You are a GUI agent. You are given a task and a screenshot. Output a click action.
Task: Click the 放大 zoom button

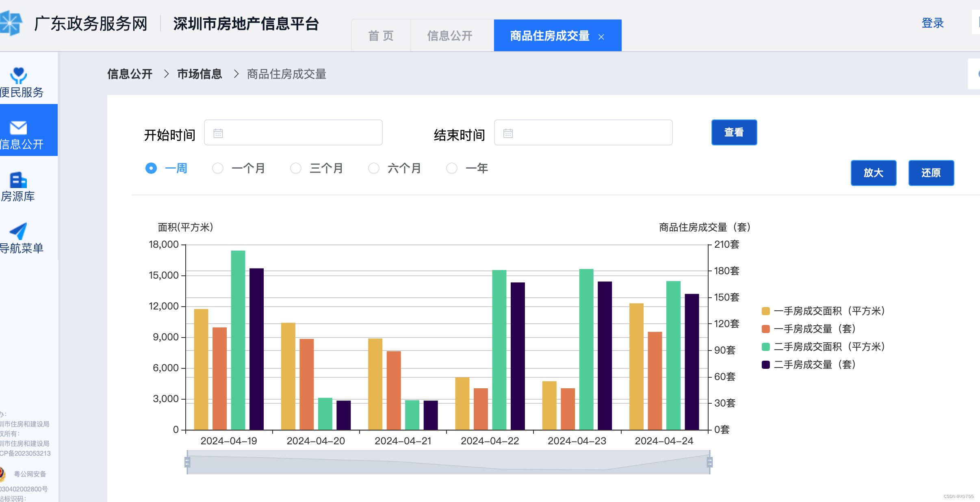[x=874, y=173]
